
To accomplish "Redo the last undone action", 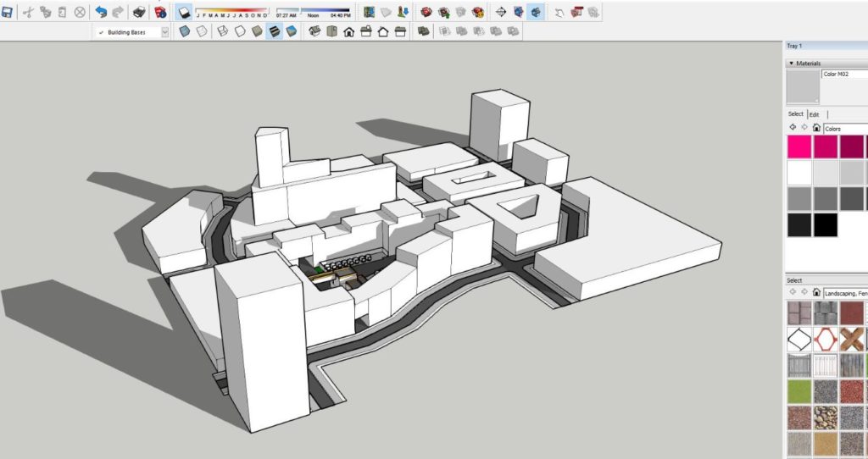I will coord(118,12).
